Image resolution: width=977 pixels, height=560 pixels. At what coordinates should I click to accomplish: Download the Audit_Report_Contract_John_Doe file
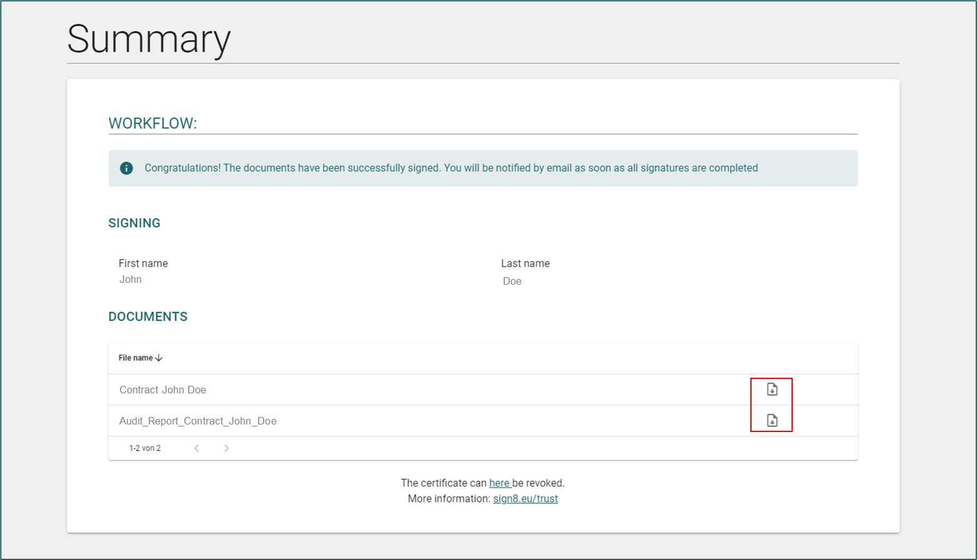click(x=772, y=421)
